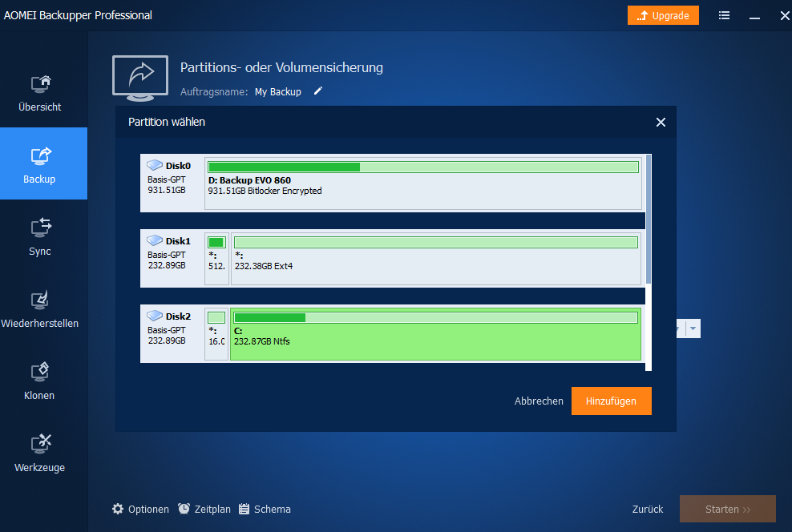Close the AOMEI Backupper window
Viewport: 792px width, 532px height.
tap(785, 16)
